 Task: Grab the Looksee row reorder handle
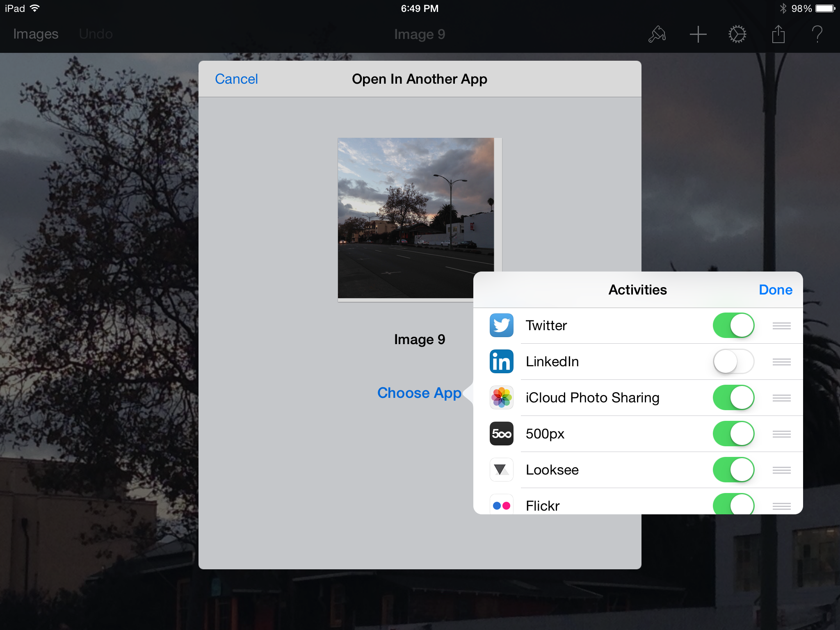click(781, 470)
